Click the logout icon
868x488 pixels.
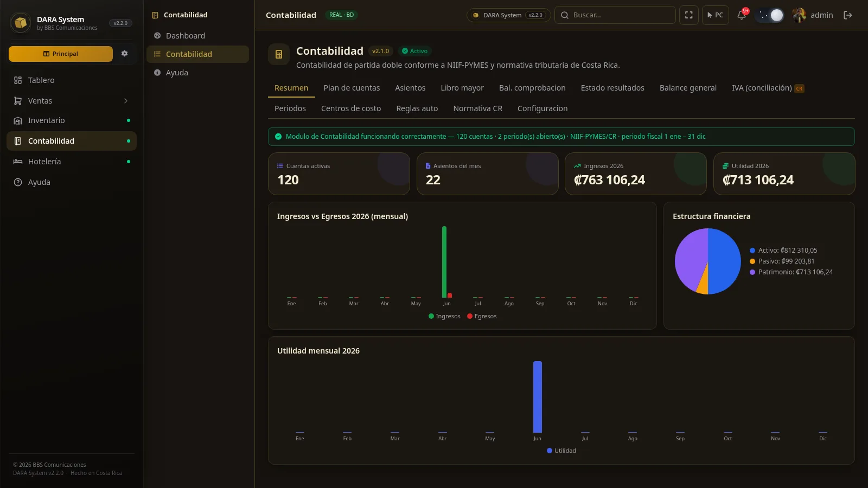click(848, 15)
